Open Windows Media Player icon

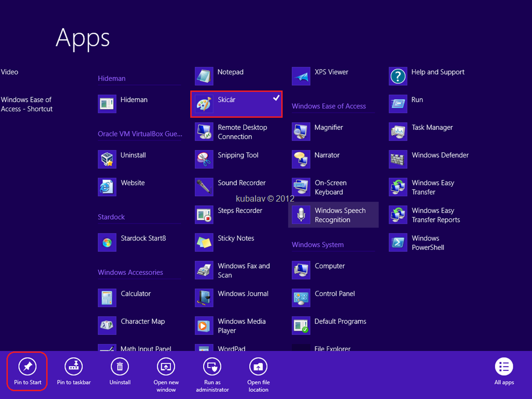tap(204, 325)
